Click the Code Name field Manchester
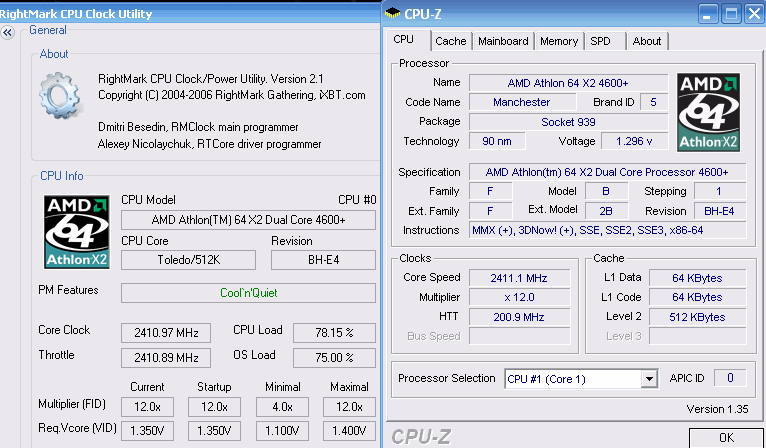Screen dimensions: 766x448 coord(522,102)
